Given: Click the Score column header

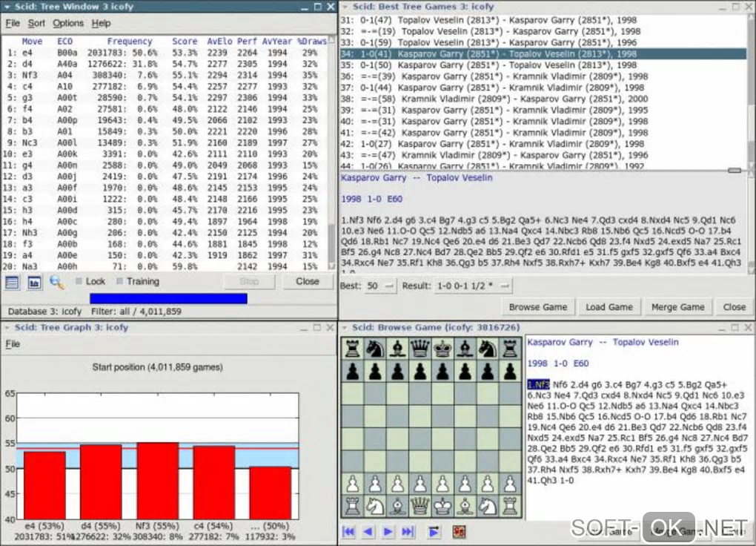Looking at the screenshot, I should pos(185,42).
